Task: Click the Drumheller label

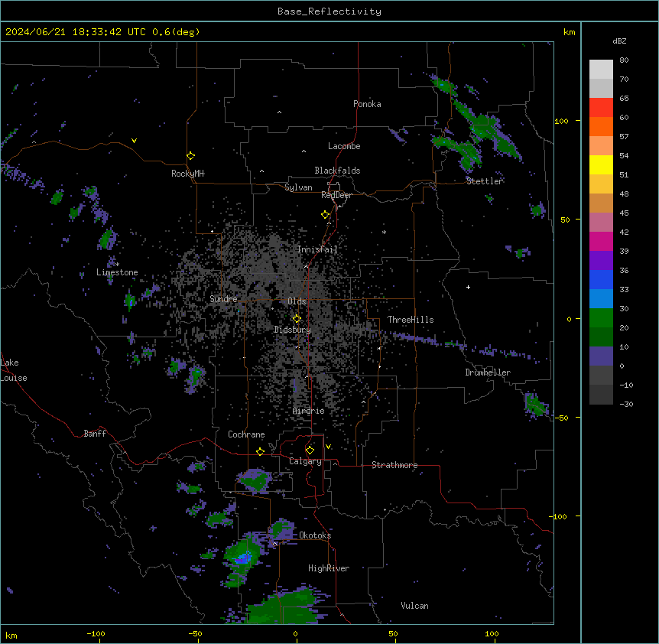Action: (x=488, y=372)
